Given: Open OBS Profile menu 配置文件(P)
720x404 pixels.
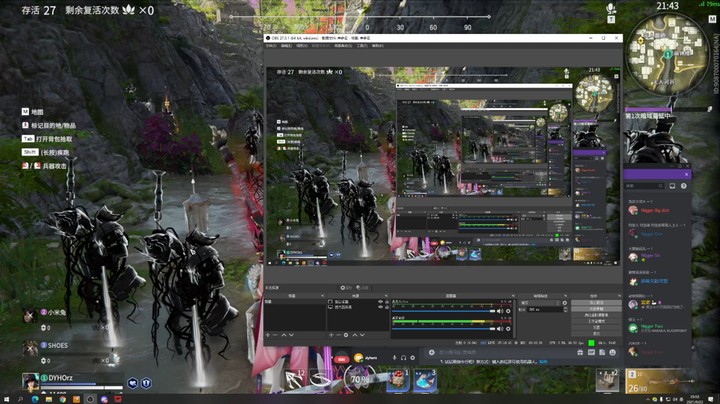Looking at the screenshot, I should [x=321, y=46].
